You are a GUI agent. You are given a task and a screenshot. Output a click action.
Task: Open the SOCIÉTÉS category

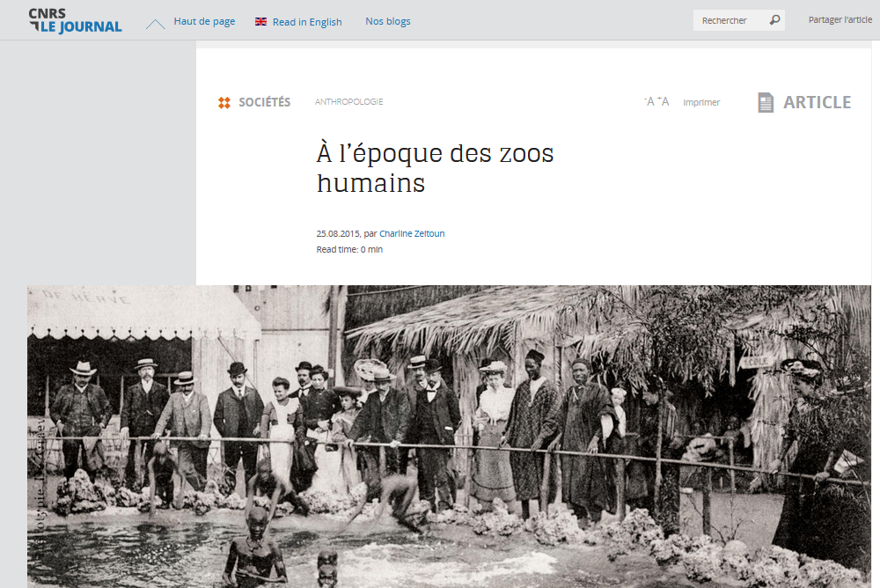[x=264, y=102]
